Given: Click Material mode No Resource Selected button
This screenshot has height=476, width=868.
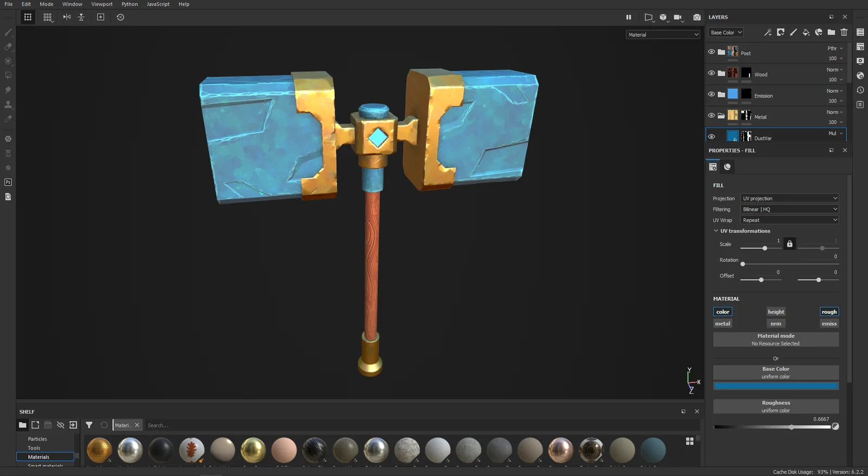Looking at the screenshot, I should click(776, 339).
